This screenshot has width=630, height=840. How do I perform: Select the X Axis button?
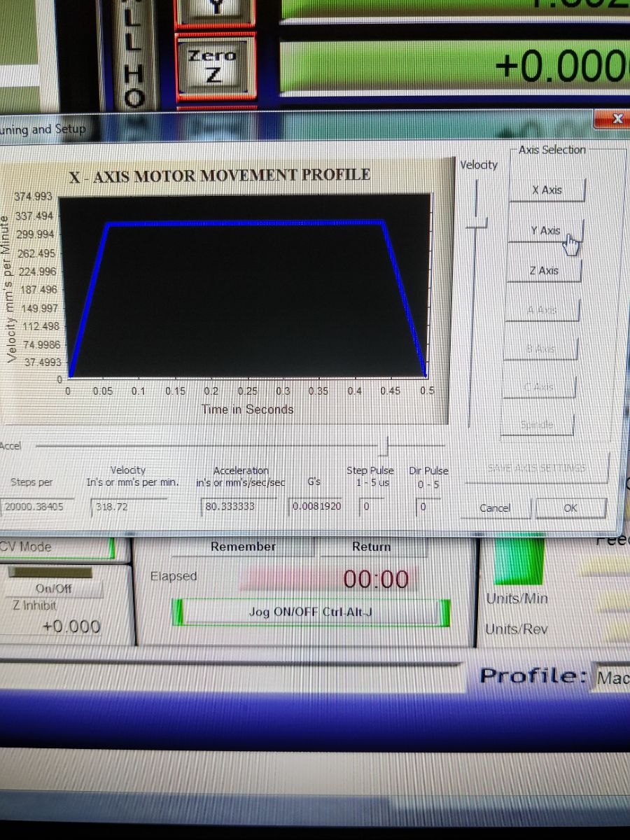click(546, 190)
